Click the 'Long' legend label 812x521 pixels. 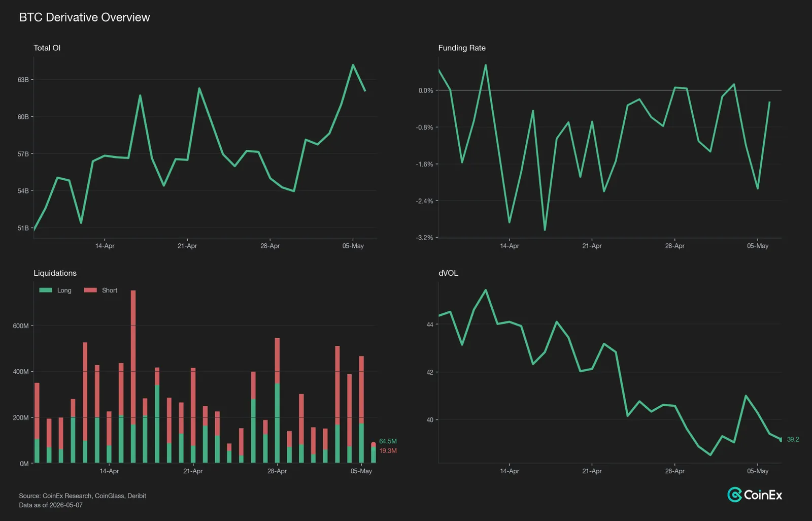(64, 290)
